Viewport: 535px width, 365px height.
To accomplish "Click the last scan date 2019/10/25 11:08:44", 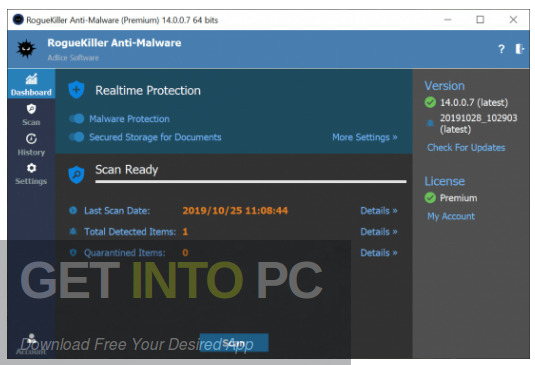I will [235, 210].
